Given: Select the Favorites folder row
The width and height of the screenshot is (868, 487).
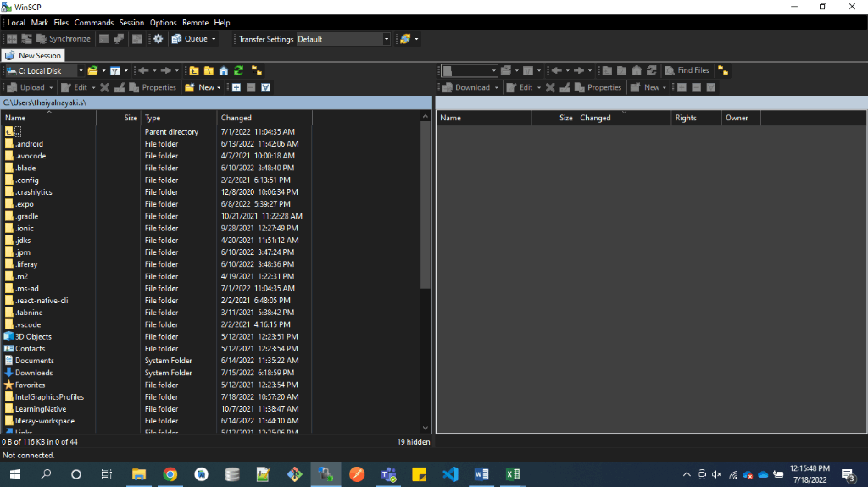Looking at the screenshot, I should coord(155,385).
